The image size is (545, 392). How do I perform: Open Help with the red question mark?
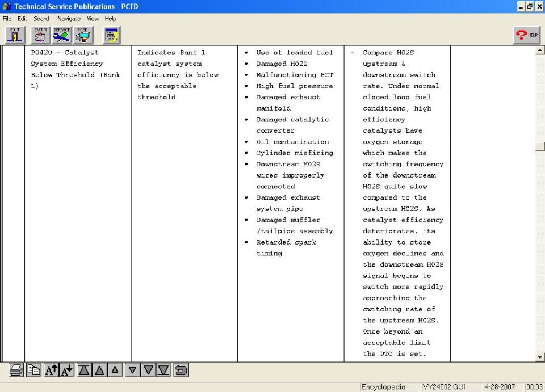coord(527,35)
